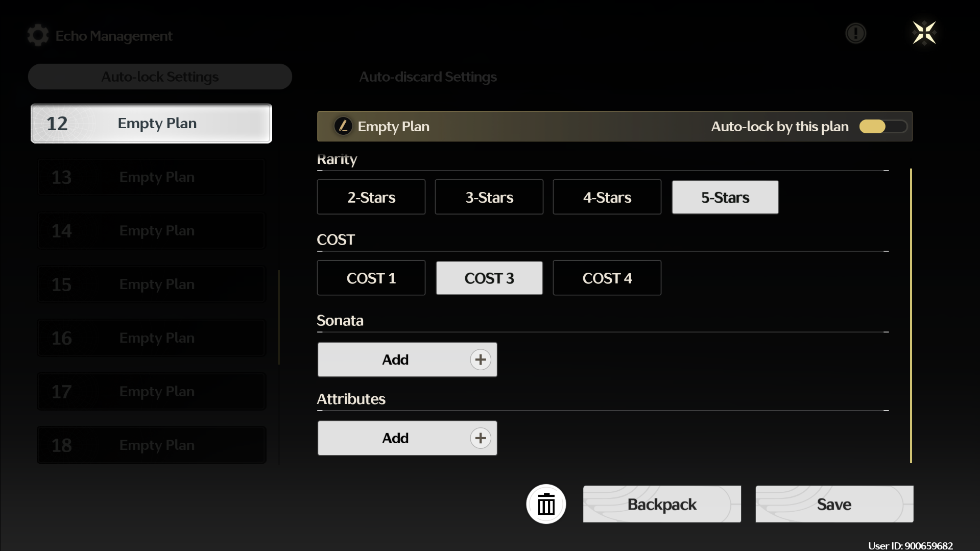This screenshot has width=980, height=551.
Task: Close the Echo Management screen
Action: 924,33
